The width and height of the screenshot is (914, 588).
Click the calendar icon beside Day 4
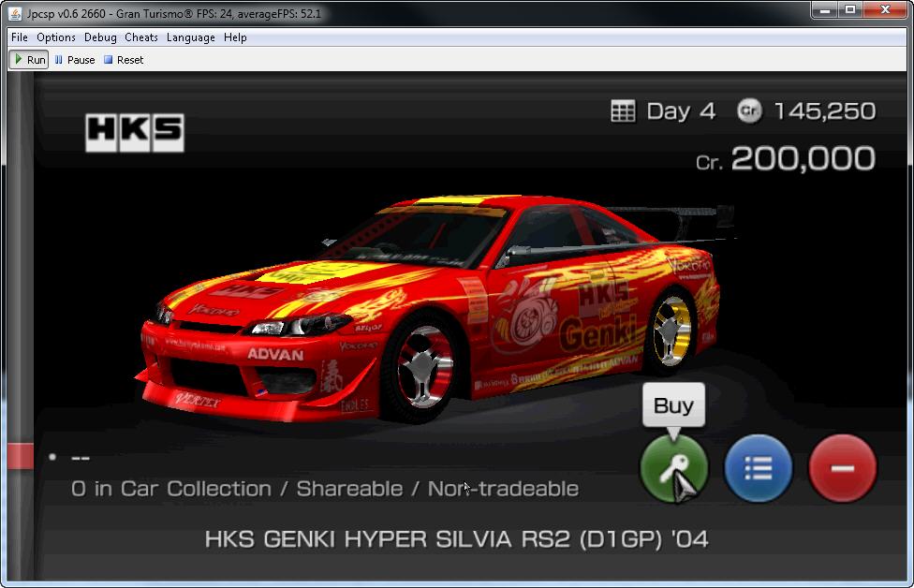tap(623, 111)
